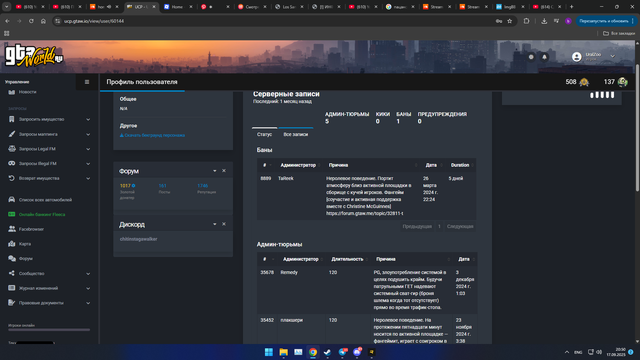Expand Возврат имущества submenu
Image resolution: width=640 pixels, height=360 pixels.
tap(88, 178)
